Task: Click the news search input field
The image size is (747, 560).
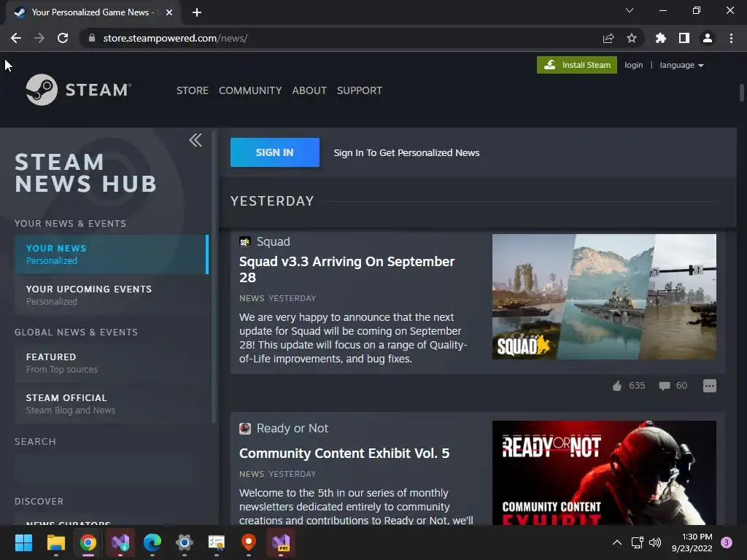Action: tap(104, 469)
